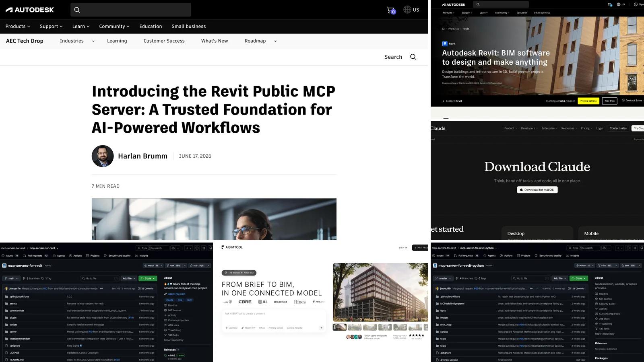Viewport: 644px width, 362px height.
Task: Open the green Code dropdown in mcp-servers-for-revit
Action: coord(148,278)
